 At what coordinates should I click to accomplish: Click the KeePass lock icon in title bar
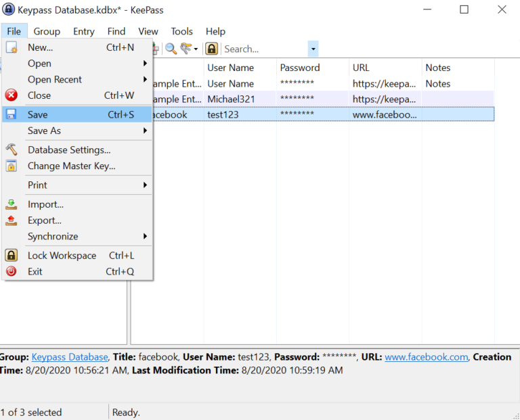click(8, 9)
